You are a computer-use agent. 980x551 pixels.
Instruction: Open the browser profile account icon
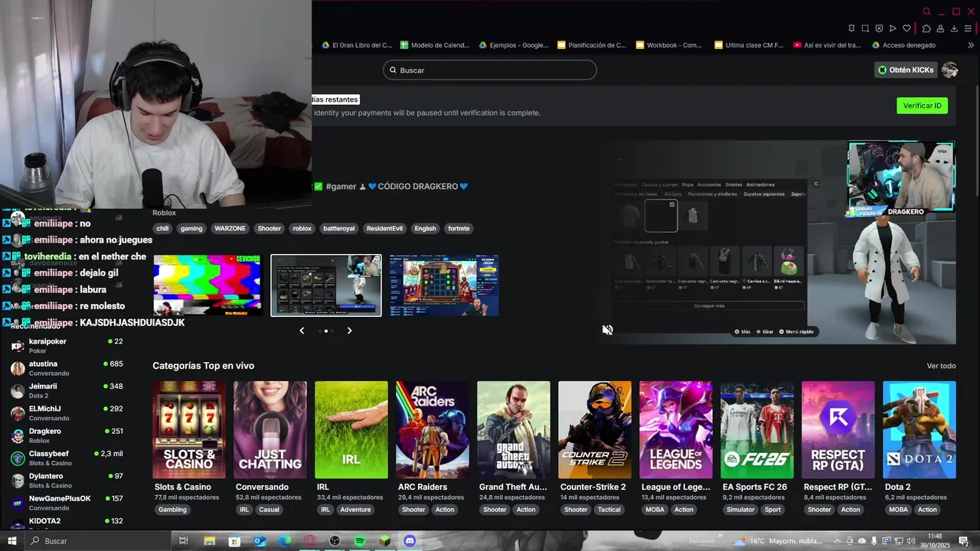940,28
